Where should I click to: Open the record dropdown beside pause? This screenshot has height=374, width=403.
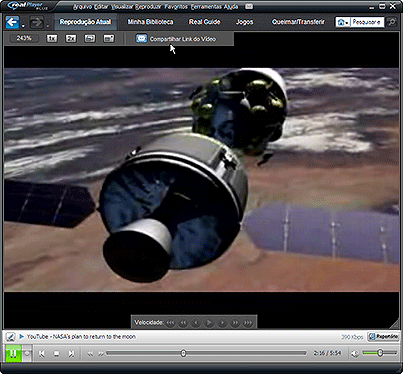pyautogui.click(x=27, y=353)
